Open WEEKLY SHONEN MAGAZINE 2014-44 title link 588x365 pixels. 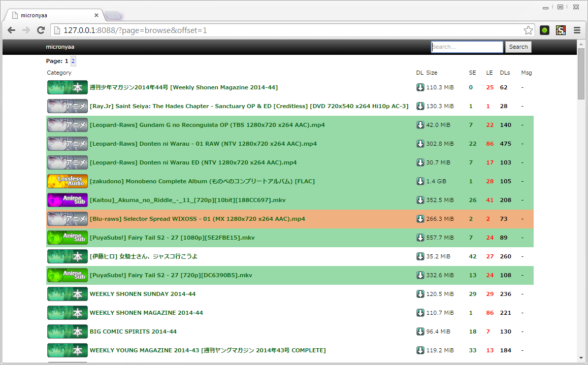[x=146, y=313]
